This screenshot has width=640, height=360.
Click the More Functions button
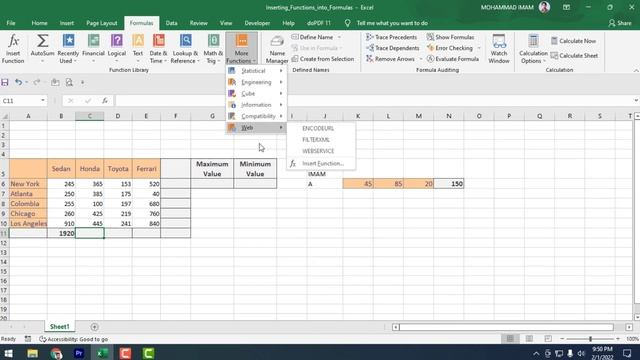pos(241,49)
